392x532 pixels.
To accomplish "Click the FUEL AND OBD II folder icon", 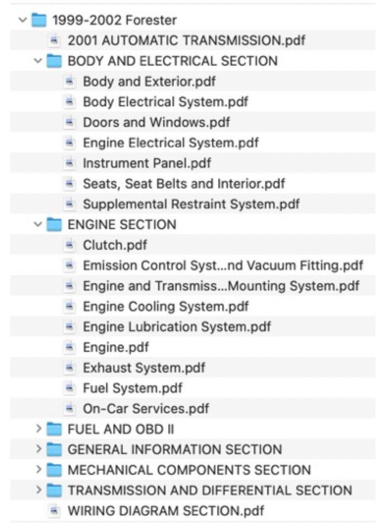I will pyautogui.click(x=54, y=429).
